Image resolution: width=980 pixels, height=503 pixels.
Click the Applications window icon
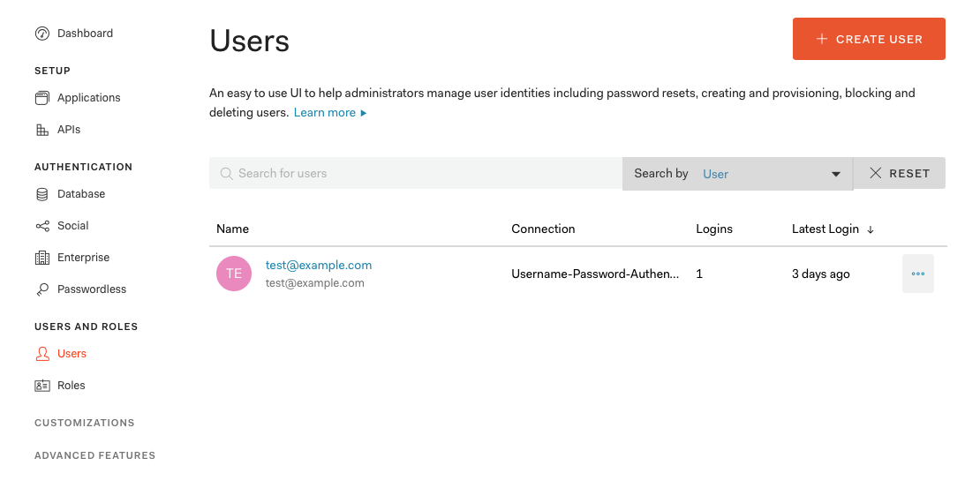click(42, 98)
